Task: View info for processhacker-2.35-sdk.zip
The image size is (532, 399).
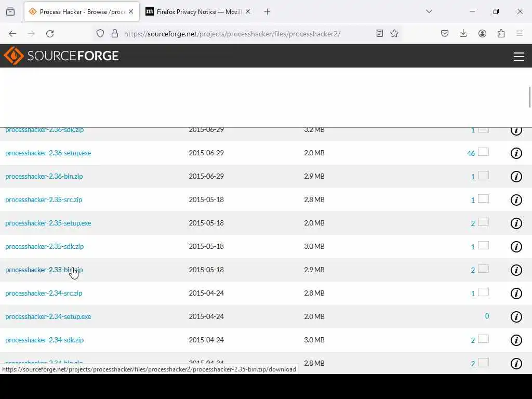Action: click(x=516, y=247)
